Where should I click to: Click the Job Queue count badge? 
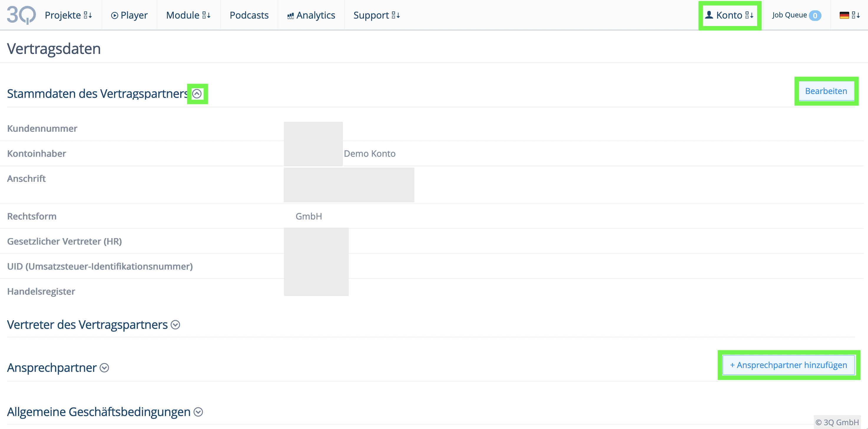click(x=815, y=16)
